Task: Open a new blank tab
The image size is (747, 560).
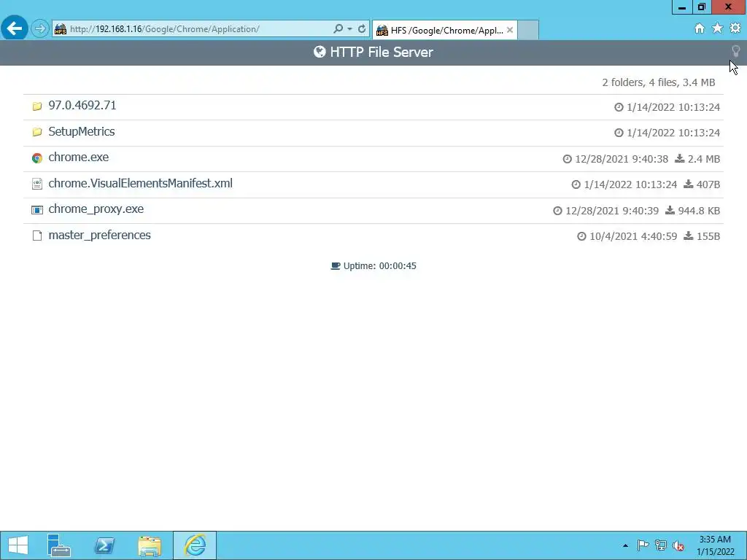Action: pyautogui.click(x=528, y=30)
